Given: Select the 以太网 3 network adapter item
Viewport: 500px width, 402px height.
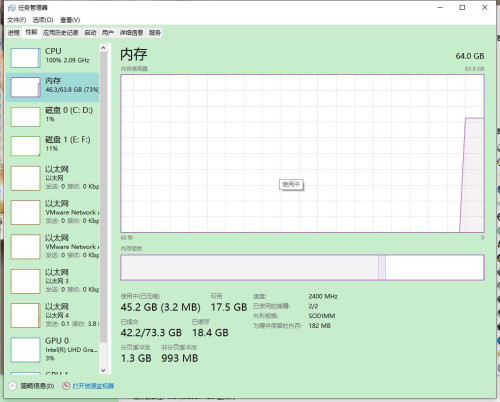Looking at the screenshot, I should pyautogui.click(x=53, y=281).
